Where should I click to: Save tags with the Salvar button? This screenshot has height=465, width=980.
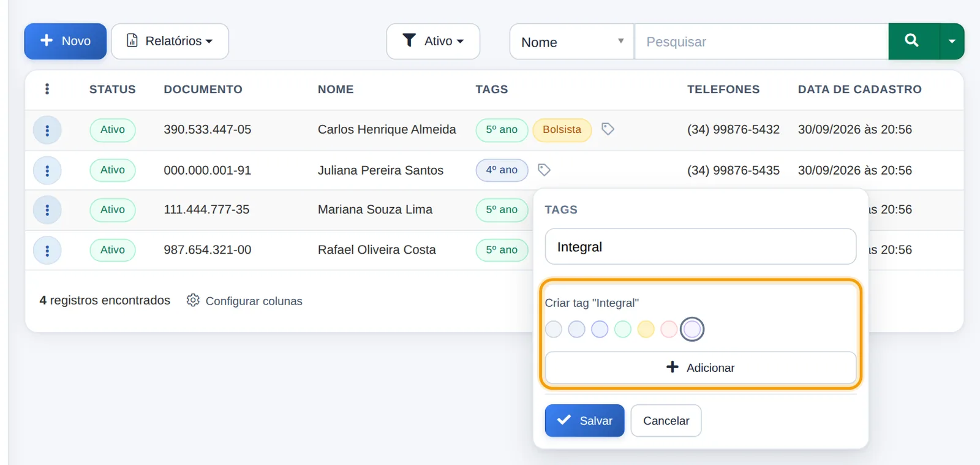[584, 421]
